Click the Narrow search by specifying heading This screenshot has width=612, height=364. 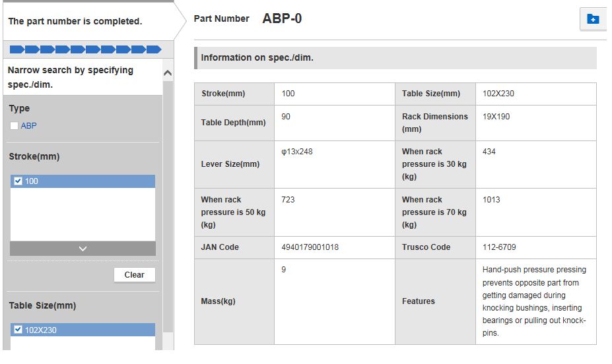coord(71,77)
